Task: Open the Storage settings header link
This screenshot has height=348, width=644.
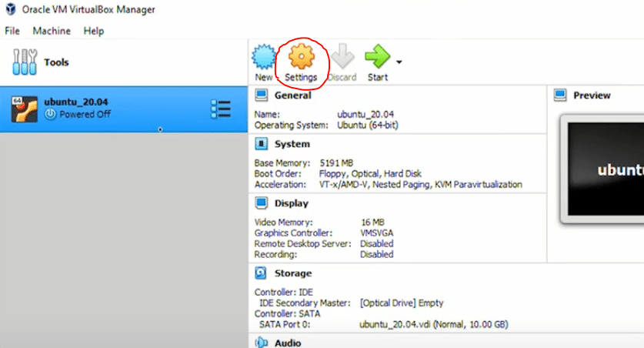Action: [x=293, y=273]
